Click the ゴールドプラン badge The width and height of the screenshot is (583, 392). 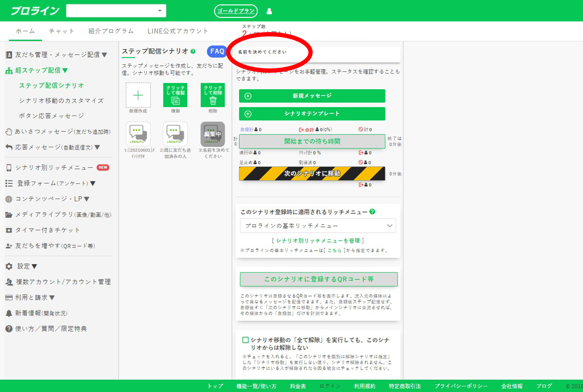pos(236,11)
